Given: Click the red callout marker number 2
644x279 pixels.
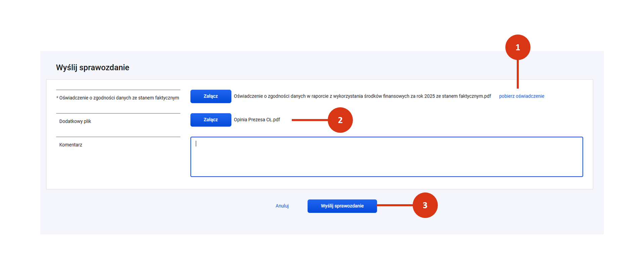Looking at the screenshot, I should point(340,120).
